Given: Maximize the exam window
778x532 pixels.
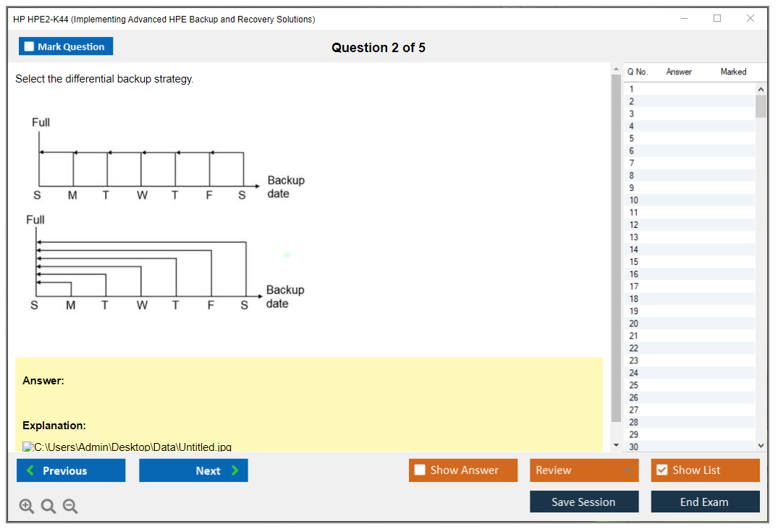Looking at the screenshot, I should (x=716, y=19).
